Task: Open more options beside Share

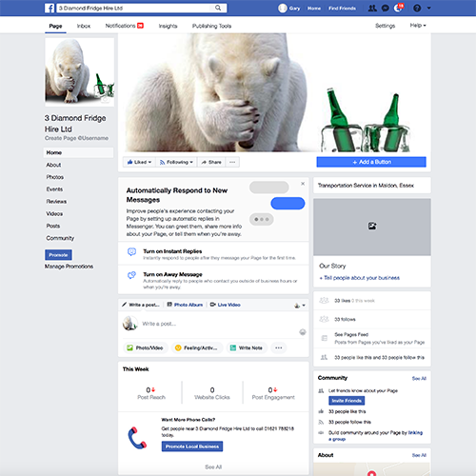Action: pyautogui.click(x=232, y=162)
